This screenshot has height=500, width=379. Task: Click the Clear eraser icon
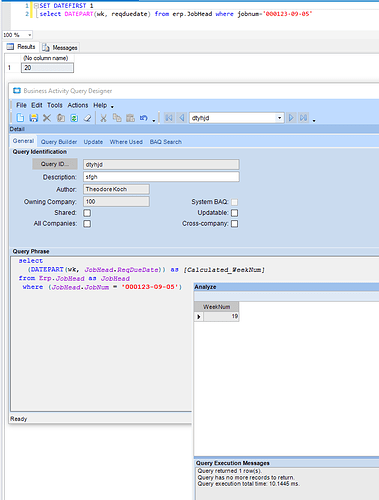(87, 118)
